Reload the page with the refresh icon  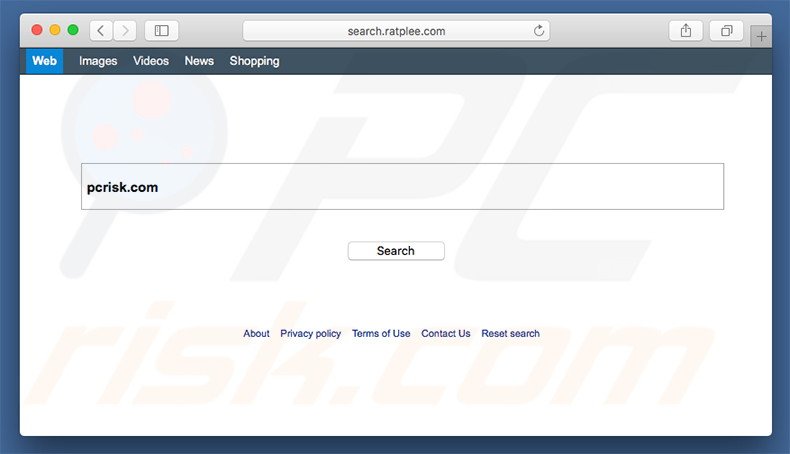(539, 31)
